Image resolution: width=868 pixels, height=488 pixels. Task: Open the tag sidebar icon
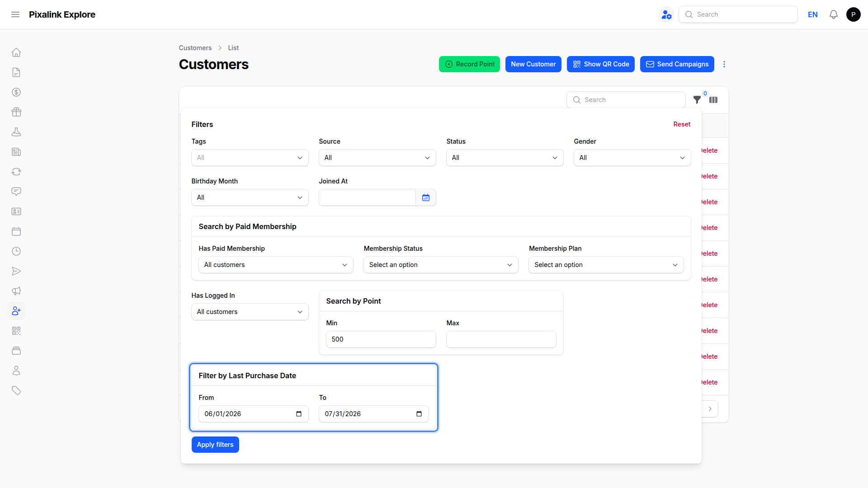point(16,390)
